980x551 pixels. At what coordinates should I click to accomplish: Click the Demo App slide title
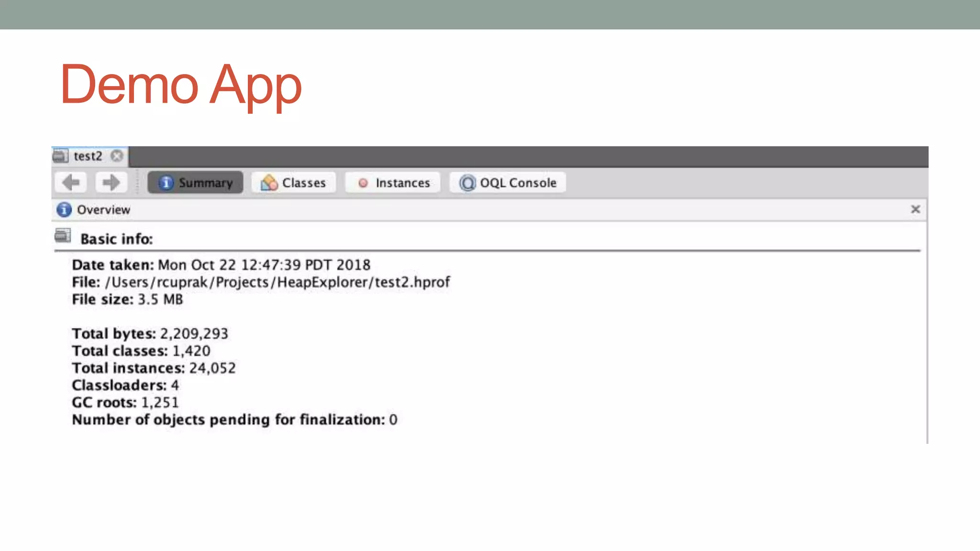click(181, 85)
